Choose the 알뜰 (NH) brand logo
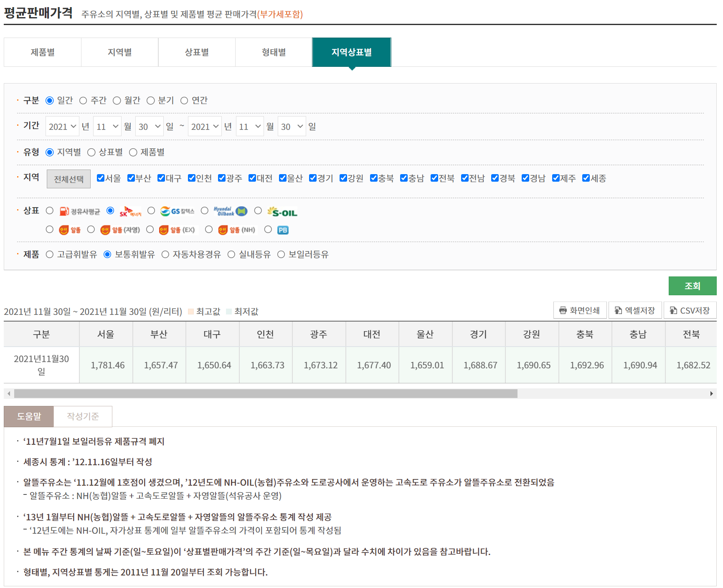 (236, 230)
